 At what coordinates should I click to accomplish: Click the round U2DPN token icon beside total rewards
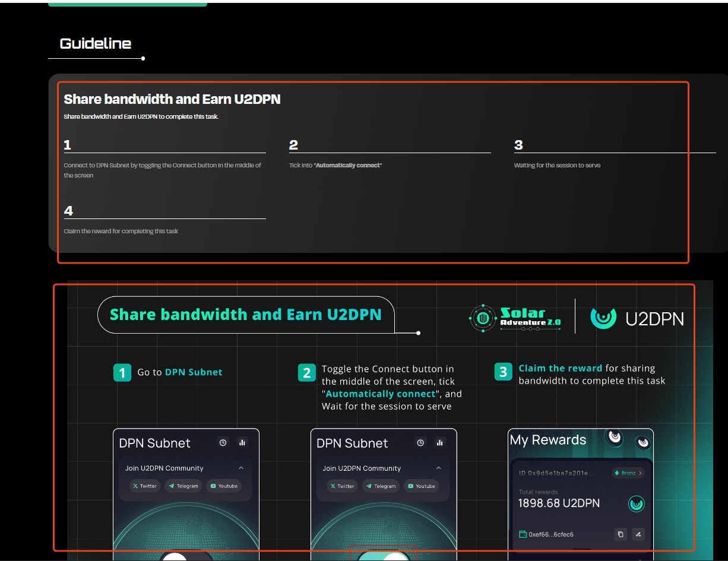(636, 504)
